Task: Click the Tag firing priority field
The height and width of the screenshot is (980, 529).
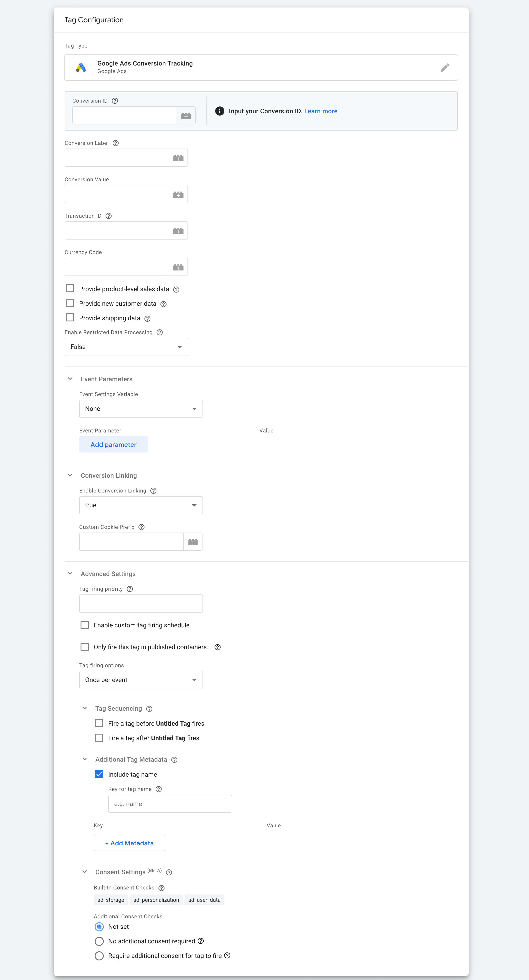Action: point(141,603)
